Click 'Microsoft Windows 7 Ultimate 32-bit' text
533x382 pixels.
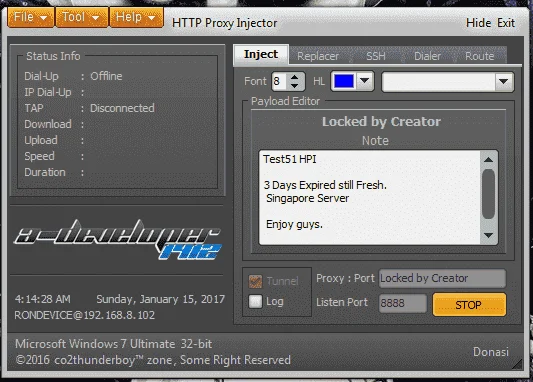pyautogui.click(x=114, y=344)
